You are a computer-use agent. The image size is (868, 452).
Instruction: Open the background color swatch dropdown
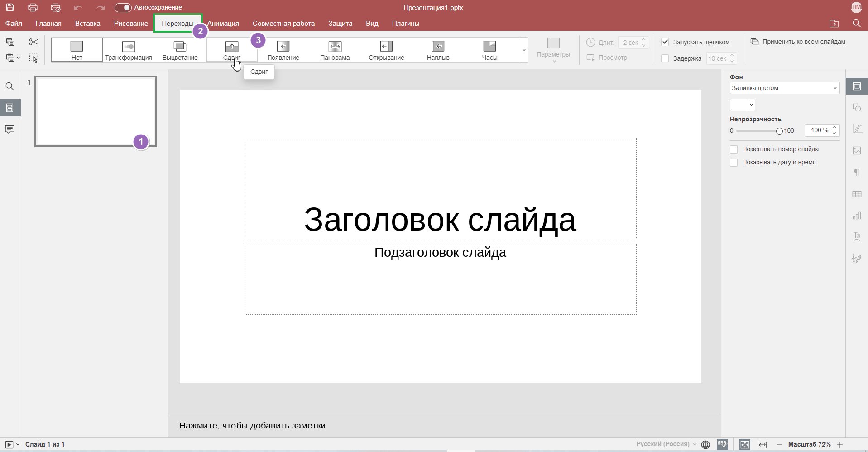coord(742,105)
